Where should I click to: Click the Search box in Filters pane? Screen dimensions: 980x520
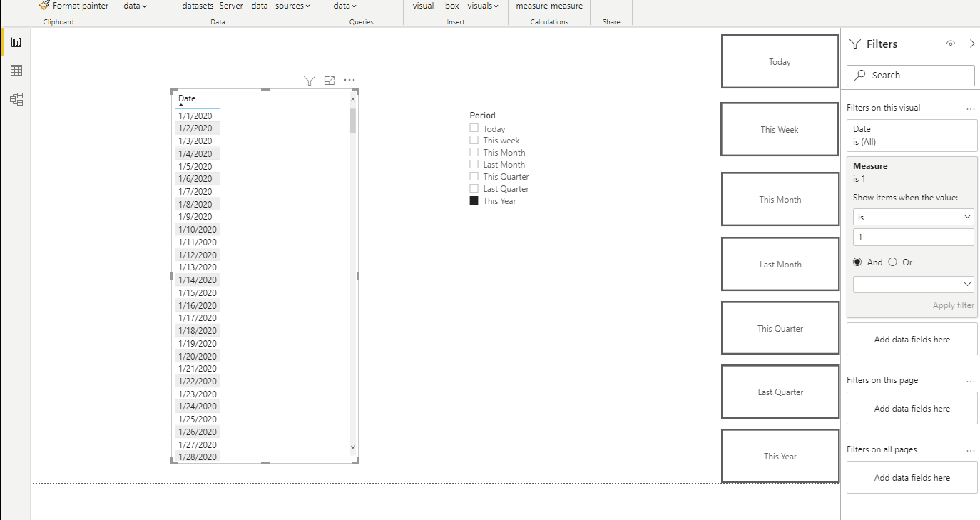coord(911,75)
